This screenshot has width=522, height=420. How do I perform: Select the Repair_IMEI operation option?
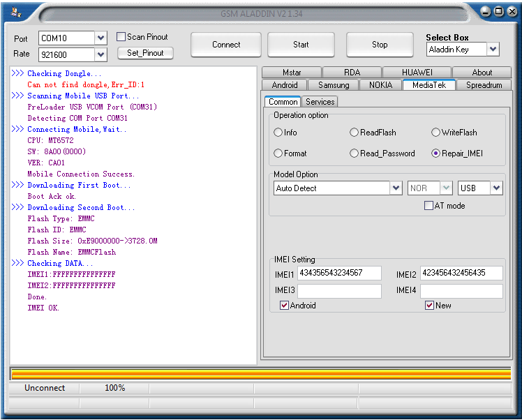pos(435,153)
